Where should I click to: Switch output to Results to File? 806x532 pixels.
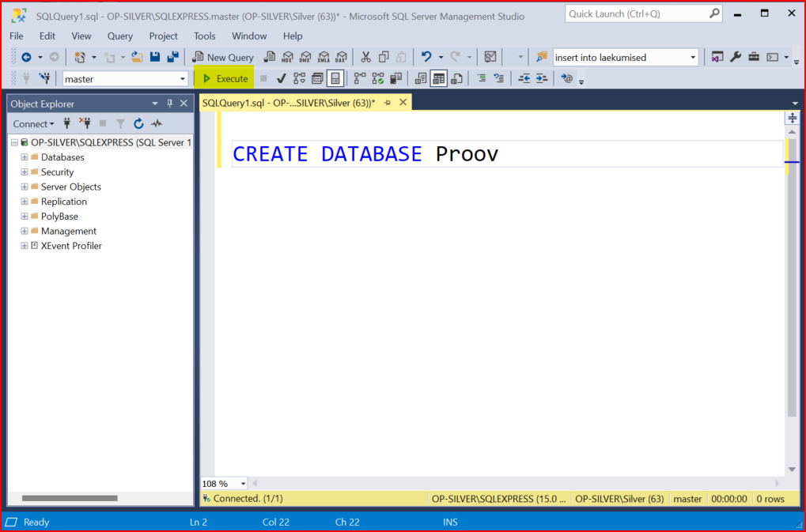tap(456, 78)
